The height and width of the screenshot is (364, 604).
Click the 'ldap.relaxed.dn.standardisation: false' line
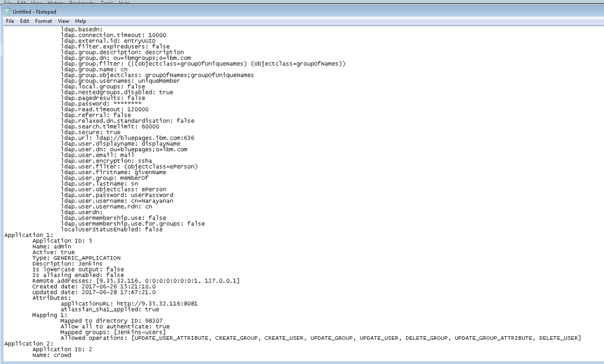click(x=128, y=121)
